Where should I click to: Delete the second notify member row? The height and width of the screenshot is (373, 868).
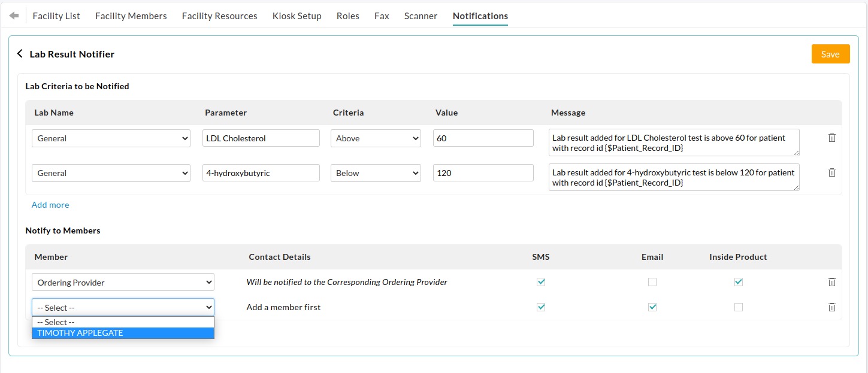[x=832, y=307]
